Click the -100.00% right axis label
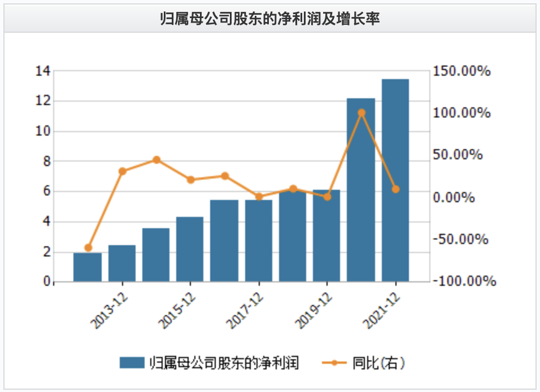This screenshot has height=392, width=540. click(x=464, y=281)
